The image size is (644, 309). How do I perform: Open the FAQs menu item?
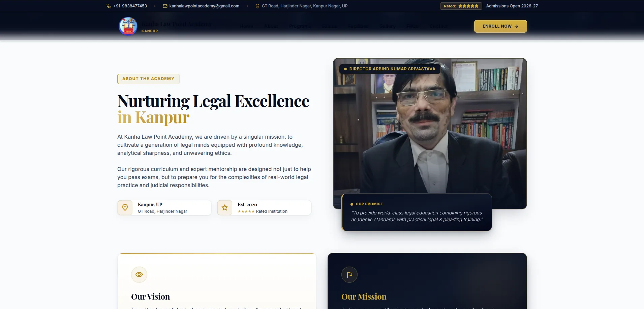tap(412, 26)
